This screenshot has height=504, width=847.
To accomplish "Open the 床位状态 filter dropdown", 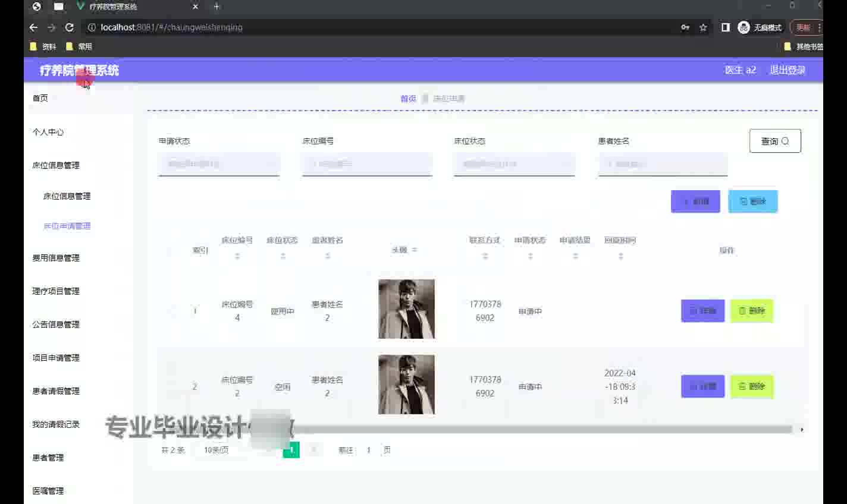I will click(514, 164).
